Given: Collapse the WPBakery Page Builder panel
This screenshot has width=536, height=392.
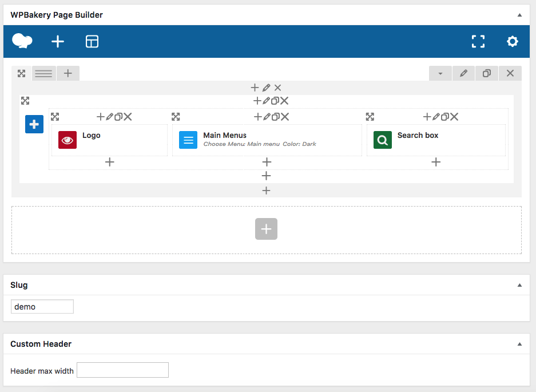Looking at the screenshot, I should 519,15.
